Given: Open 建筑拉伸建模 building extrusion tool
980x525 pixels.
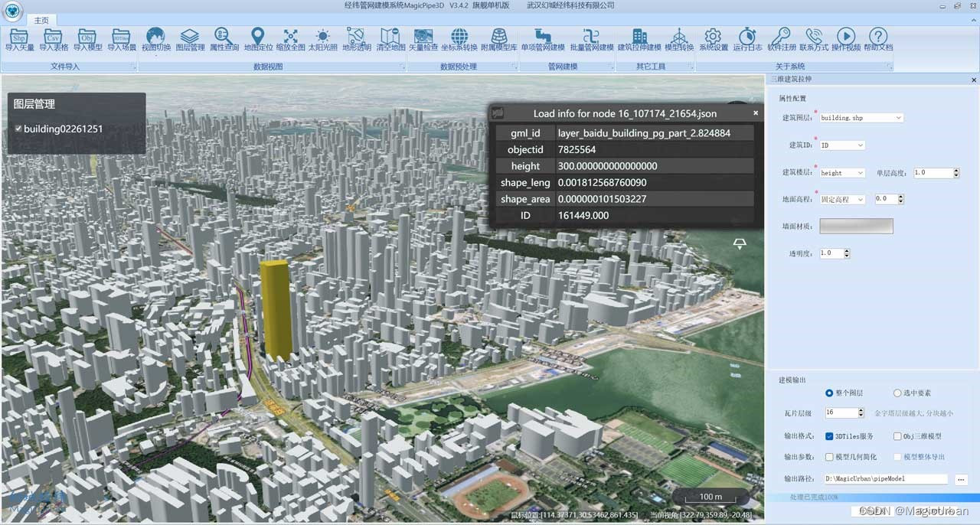Looking at the screenshot, I should [x=639, y=36].
